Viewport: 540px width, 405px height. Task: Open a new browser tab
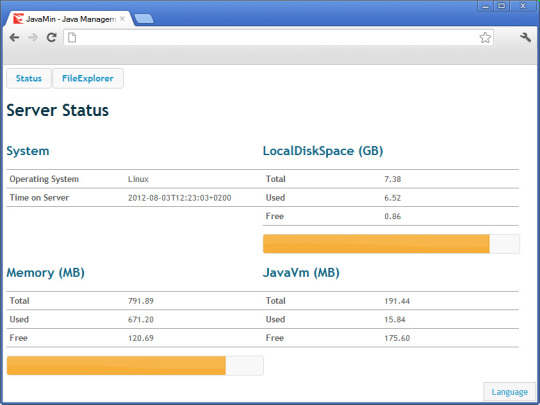pyautogui.click(x=144, y=19)
